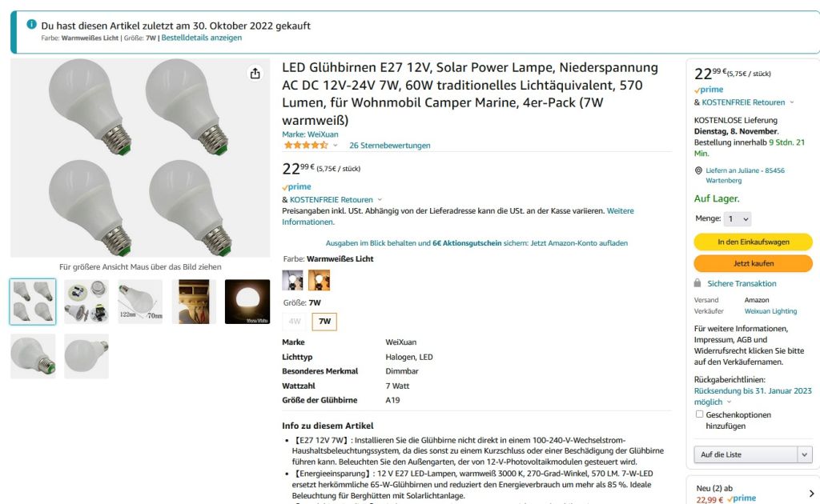Open the star rating popover arrow
The width and height of the screenshot is (820, 504).
point(336,146)
